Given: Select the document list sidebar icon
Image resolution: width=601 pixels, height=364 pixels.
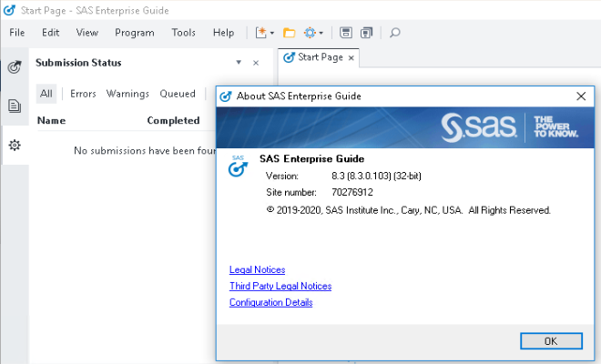Looking at the screenshot, I should [15, 106].
